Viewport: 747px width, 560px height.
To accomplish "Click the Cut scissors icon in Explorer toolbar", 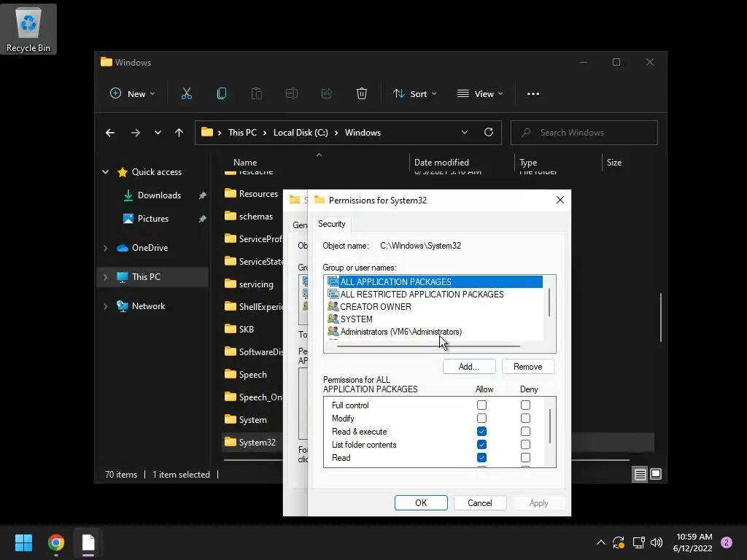I will pos(186,94).
